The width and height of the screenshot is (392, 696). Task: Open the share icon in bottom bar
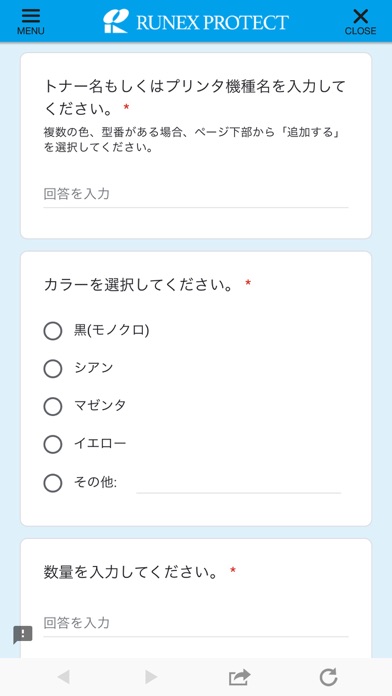coord(240,677)
